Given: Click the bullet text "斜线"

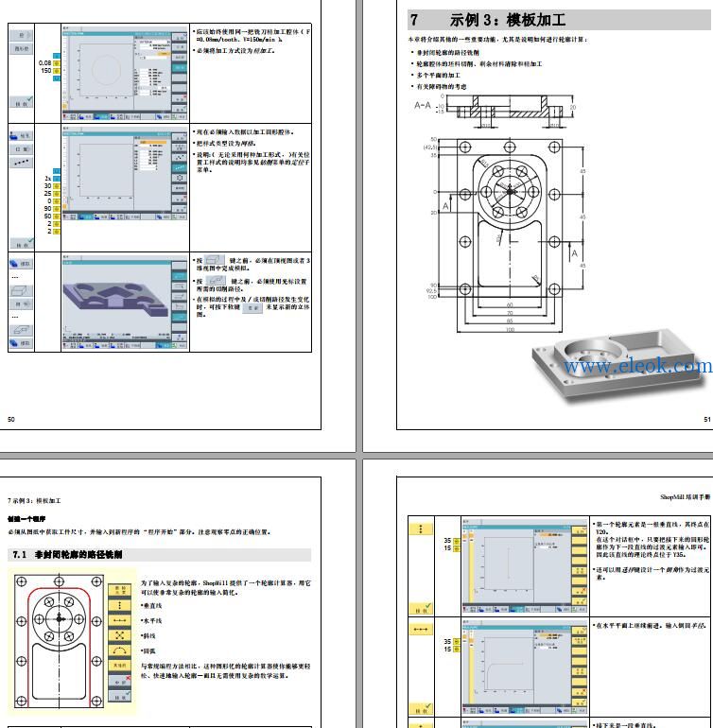Looking at the screenshot, I should pos(149,636).
